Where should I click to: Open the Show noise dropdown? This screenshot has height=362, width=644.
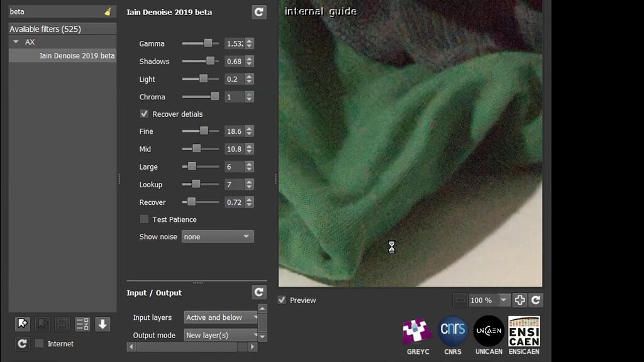tap(217, 236)
